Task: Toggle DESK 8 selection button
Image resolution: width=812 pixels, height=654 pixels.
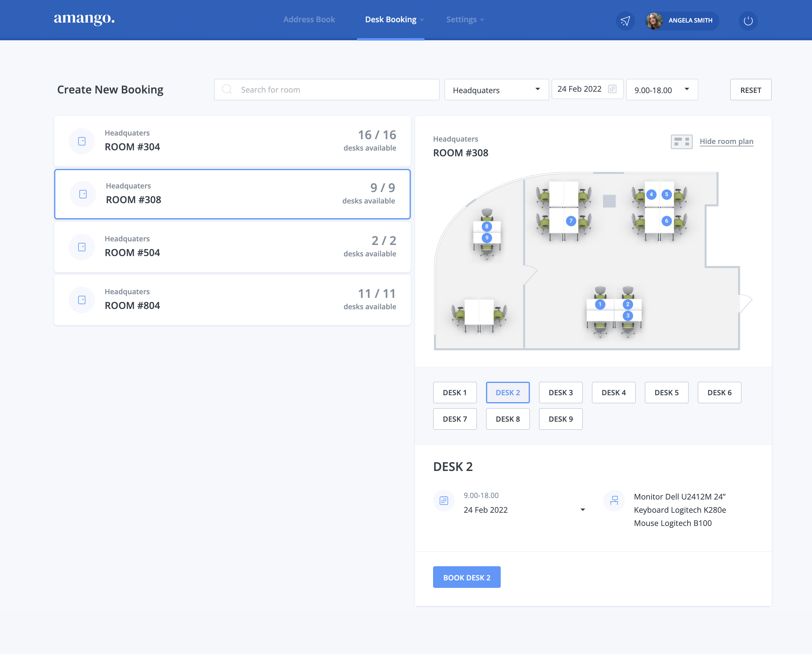Action: tap(507, 419)
